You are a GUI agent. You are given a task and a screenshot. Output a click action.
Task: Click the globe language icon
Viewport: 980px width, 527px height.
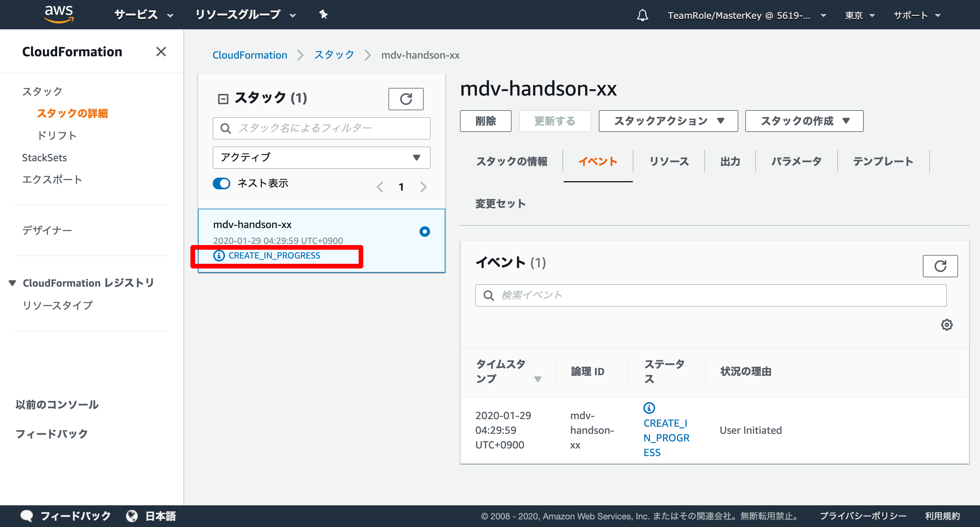point(132,516)
